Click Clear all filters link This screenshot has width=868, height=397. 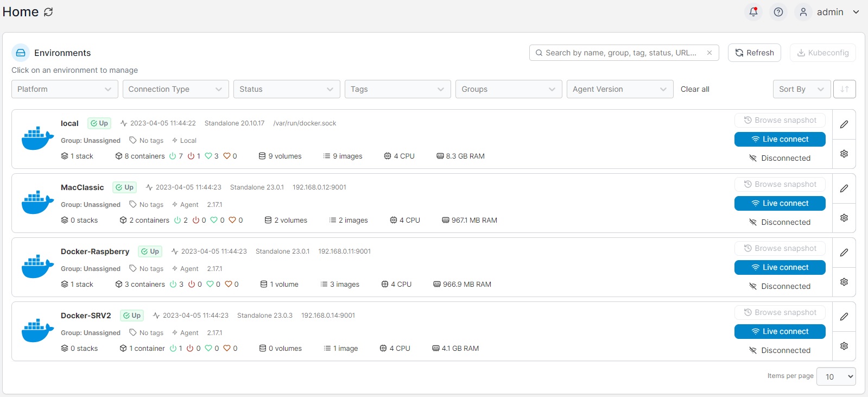click(695, 89)
